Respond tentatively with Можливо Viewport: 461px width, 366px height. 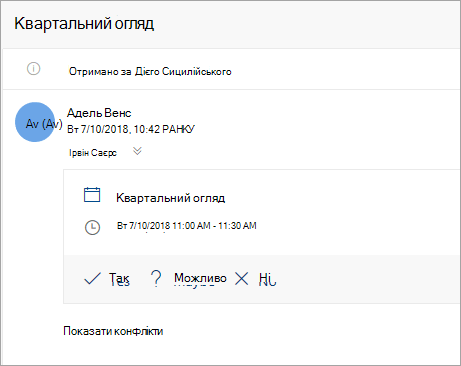(200, 278)
